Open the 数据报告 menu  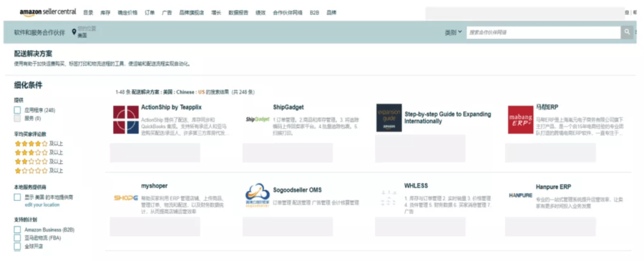pos(238,13)
